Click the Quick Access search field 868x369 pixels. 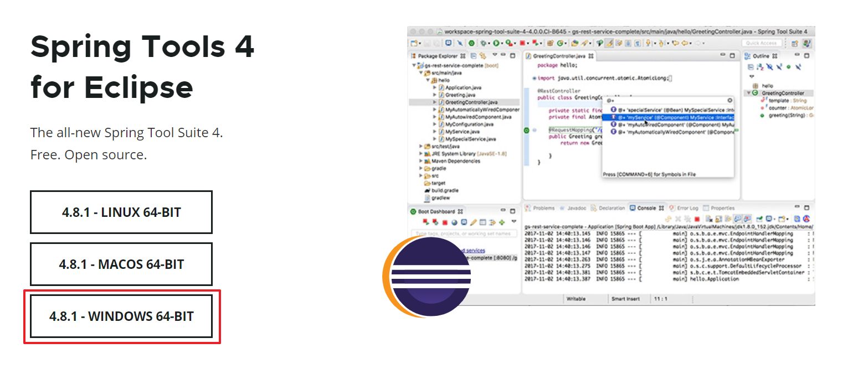(762, 43)
